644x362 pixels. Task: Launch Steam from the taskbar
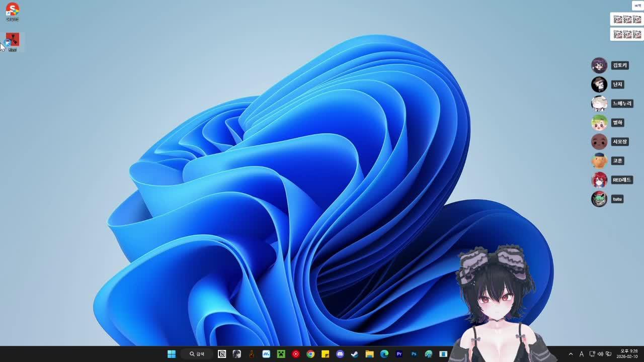pyautogui.click(x=354, y=353)
